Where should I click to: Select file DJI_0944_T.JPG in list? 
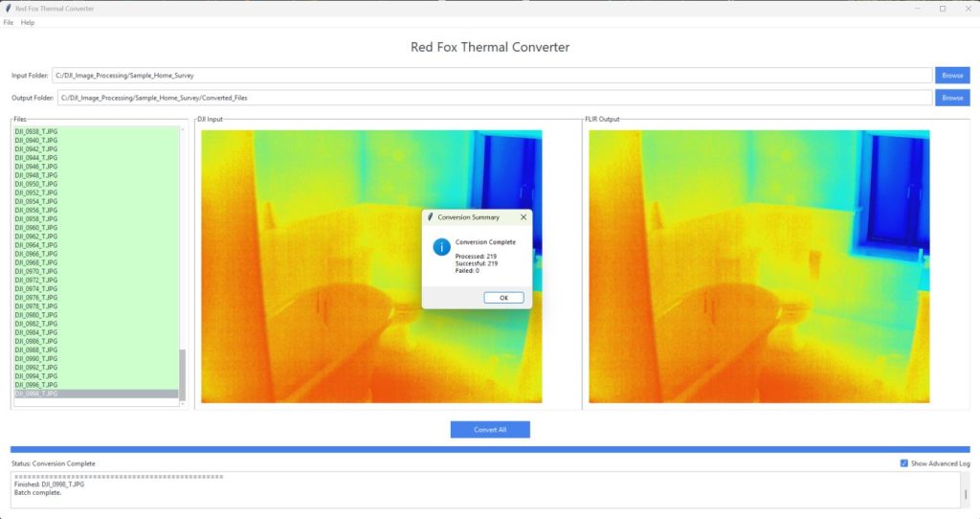[96, 158]
